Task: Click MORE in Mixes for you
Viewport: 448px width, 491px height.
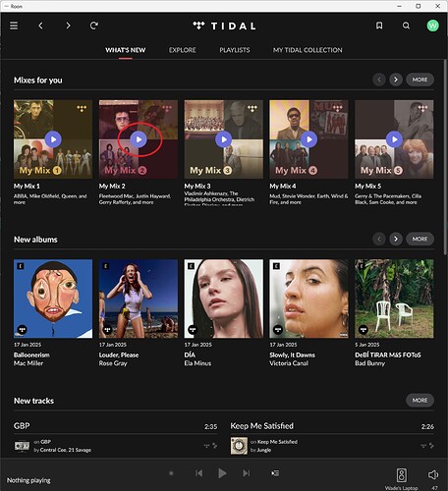Action: coord(420,80)
